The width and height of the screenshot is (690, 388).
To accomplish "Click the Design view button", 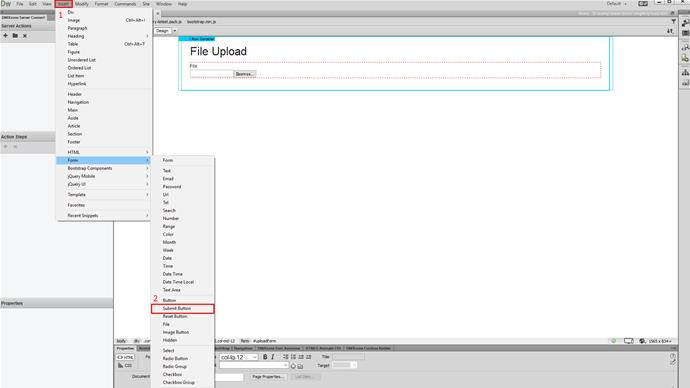I will tap(162, 31).
